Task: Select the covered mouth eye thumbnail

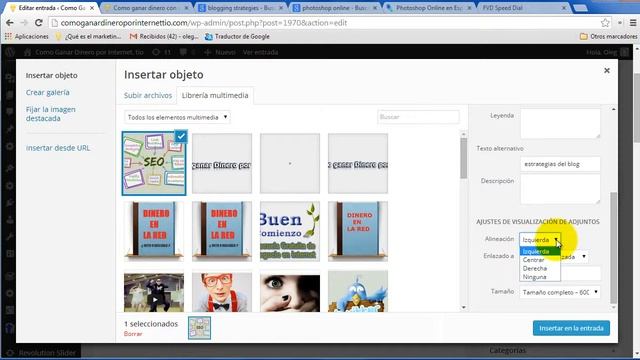Action: [x=290, y=293]
